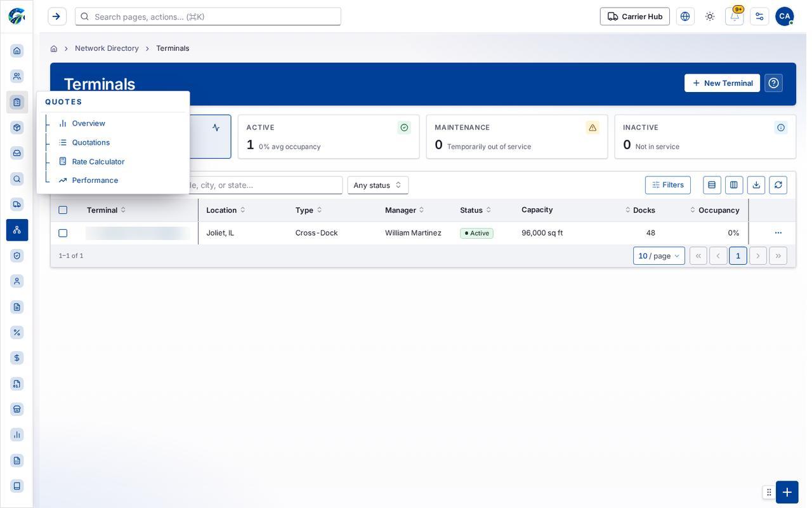The width and height of the screenshot is (812, 508).
Task: Sort the table by Docks column
Action: pyautogui.click(x=640, y=210)
